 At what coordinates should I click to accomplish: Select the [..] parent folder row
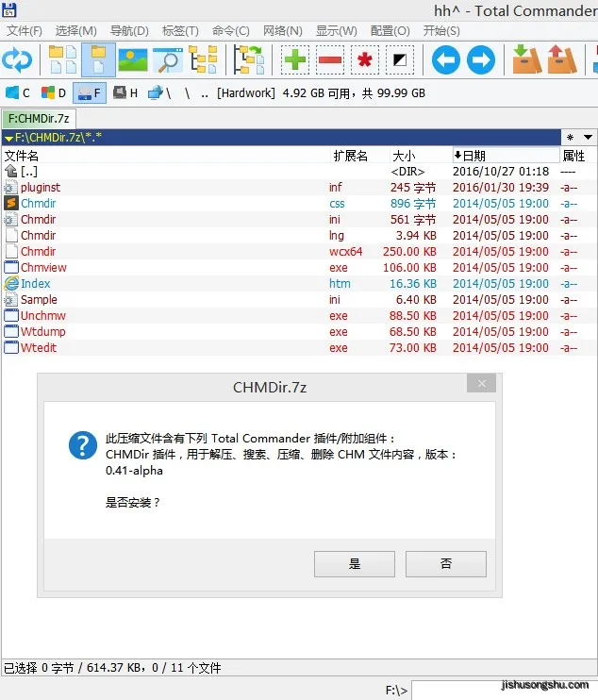point(299,172)
